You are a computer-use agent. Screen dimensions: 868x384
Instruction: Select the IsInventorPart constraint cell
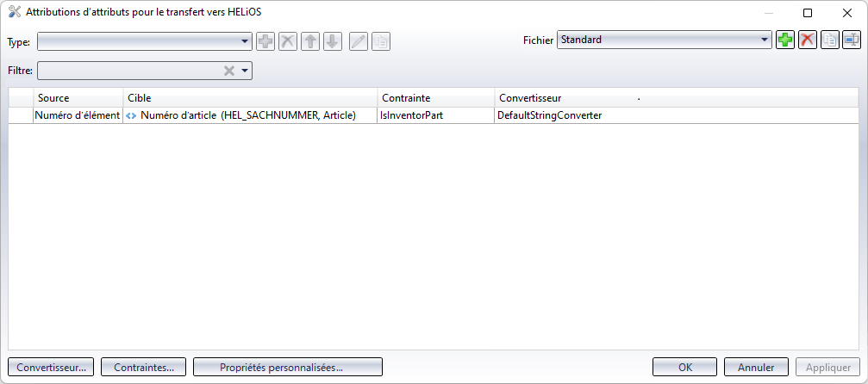point(436,115)
